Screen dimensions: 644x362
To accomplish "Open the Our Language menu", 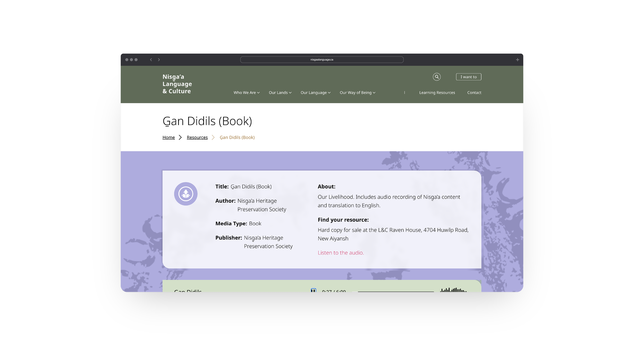I will click(315, 92).
